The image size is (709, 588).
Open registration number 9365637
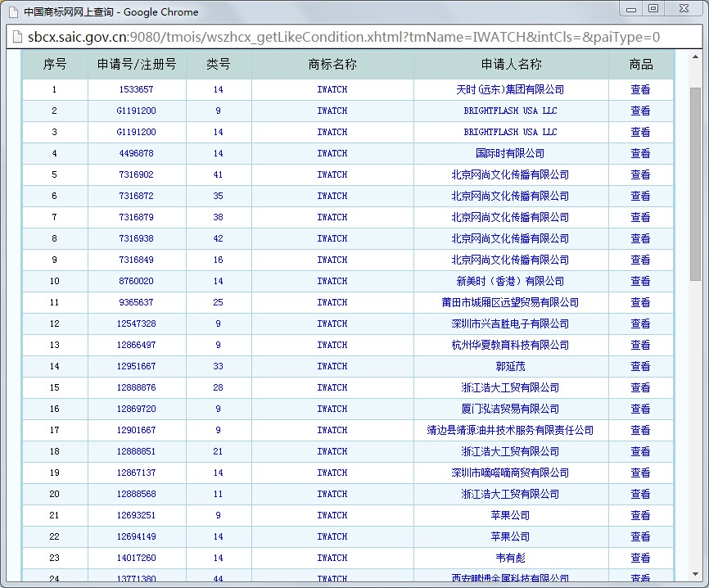136,302
